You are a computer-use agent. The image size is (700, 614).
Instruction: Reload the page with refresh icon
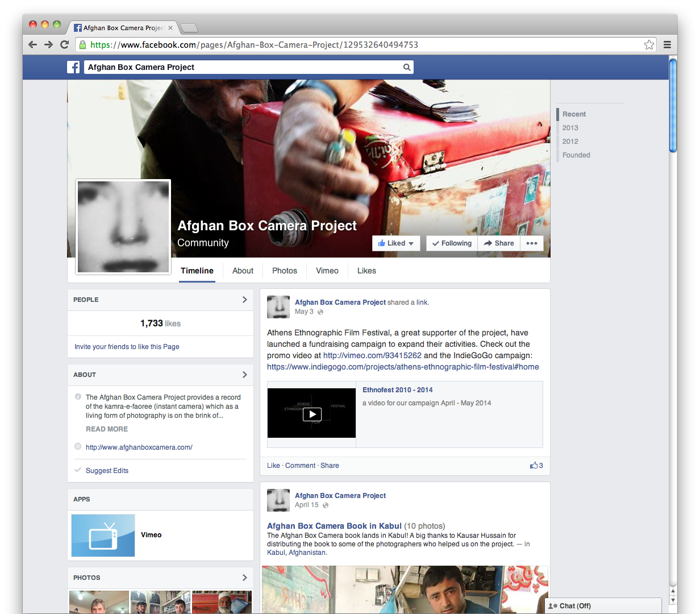[x=65, y=44]
